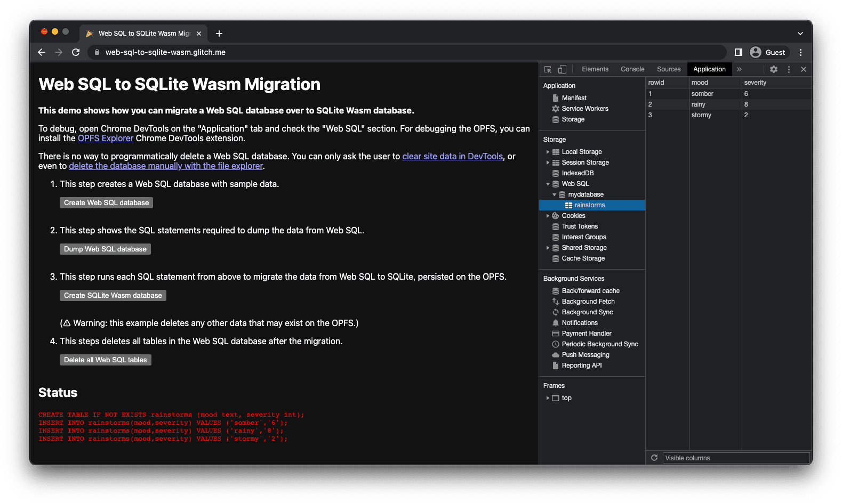The width and height of the screenshot is (842, 504).
Task: Refresh the Web SQL table view
Action: (x=654, y=458)
